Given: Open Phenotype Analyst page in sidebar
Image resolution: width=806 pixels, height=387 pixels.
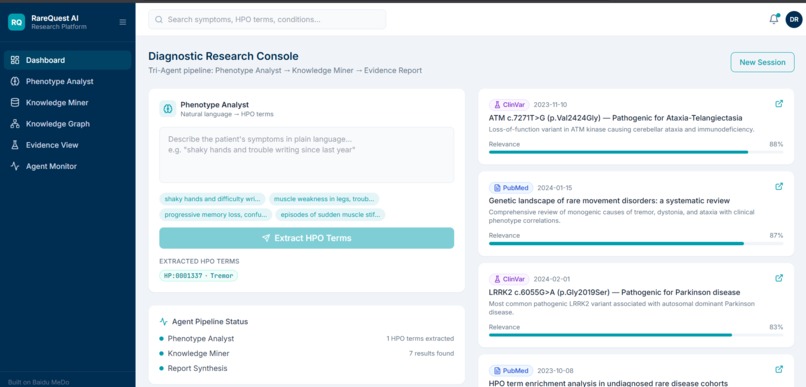Looking at the screenshot, I should [x=67, y=81].
